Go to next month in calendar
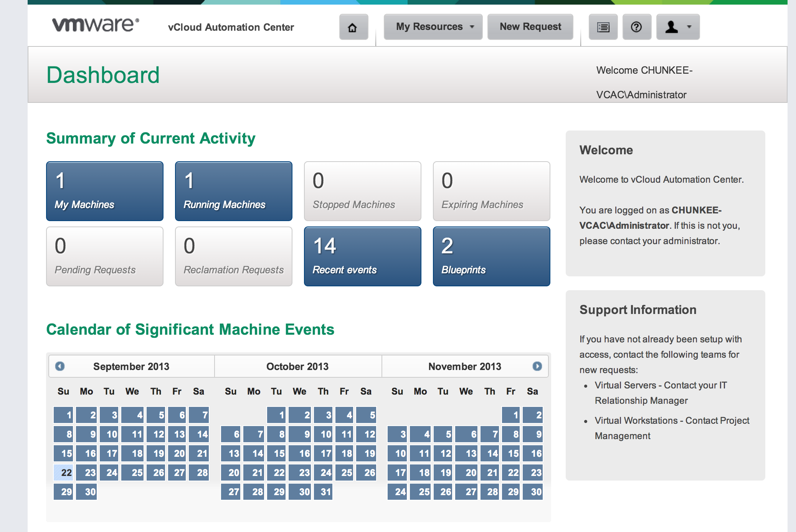This screenshot has width=796, height=532. 537,366
